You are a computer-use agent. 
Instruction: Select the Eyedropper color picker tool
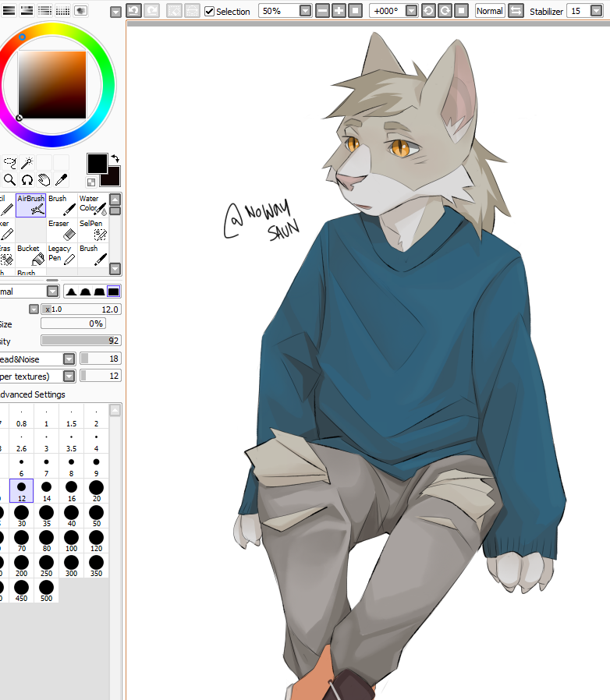(x=61, y=180)
